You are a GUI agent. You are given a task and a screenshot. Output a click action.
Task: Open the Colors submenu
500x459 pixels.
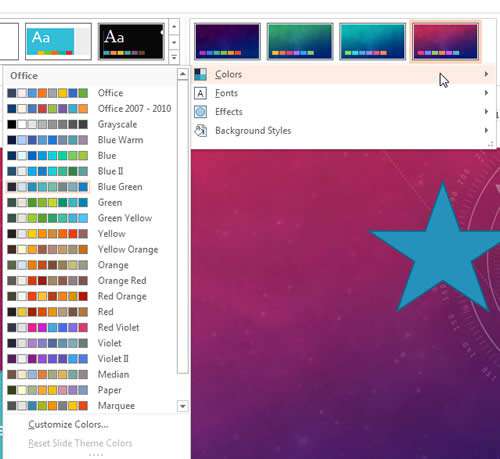[x=343, y=74]
